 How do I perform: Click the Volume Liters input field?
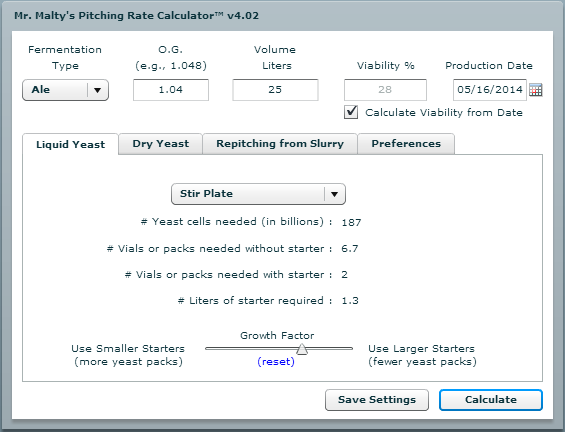275,90
